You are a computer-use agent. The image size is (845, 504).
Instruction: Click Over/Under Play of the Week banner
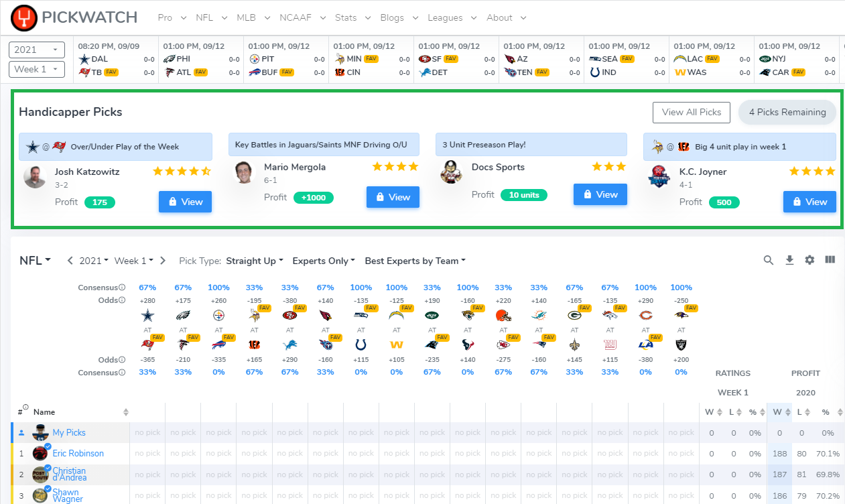115,147
